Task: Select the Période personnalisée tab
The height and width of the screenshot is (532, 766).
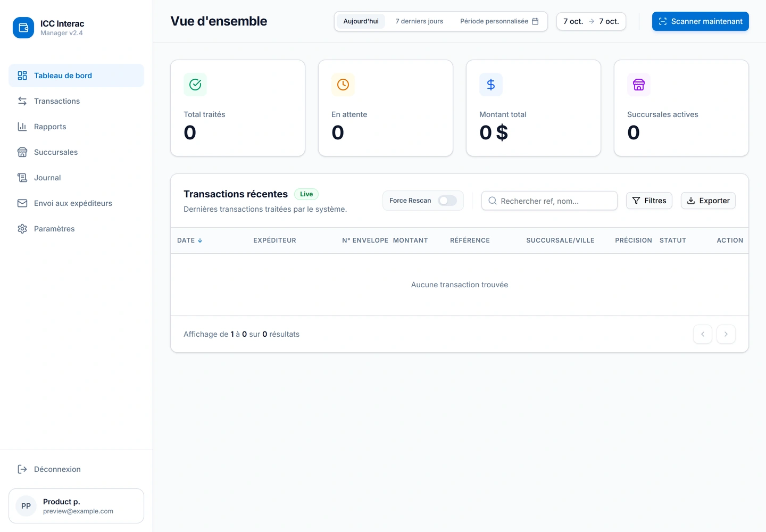Action: coord(499,21)
